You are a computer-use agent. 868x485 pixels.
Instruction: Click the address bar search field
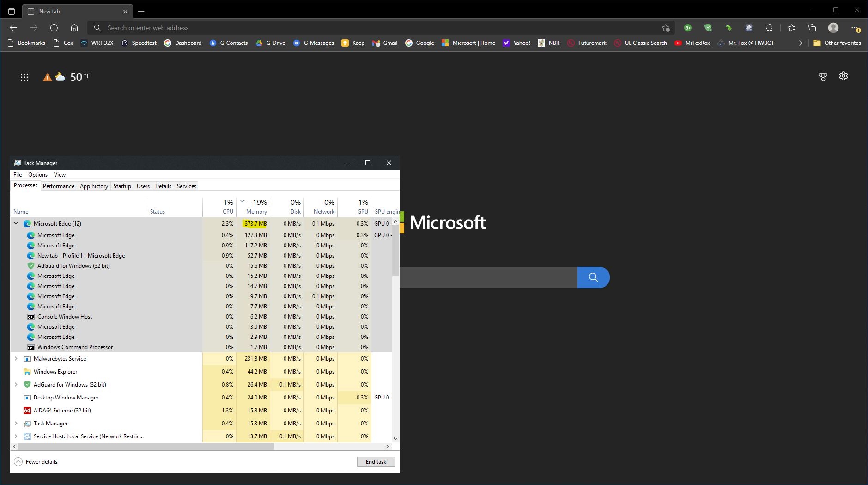pyautogui.click(x=381, y=28)
